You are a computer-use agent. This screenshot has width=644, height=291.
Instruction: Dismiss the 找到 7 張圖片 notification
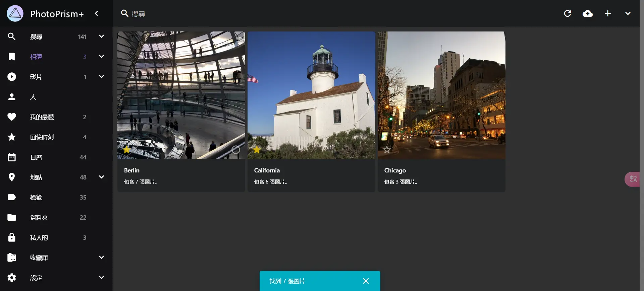tap(366, 281)
